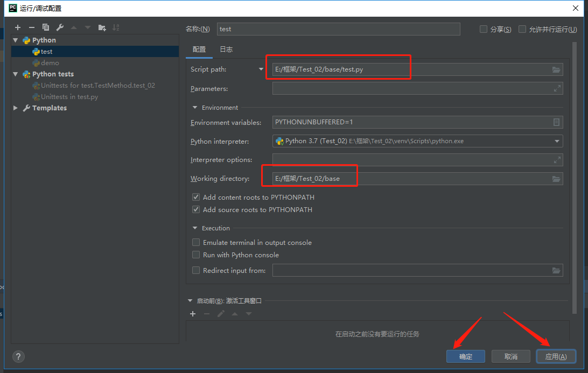This screenshot has height=373, width=588.
Task: Enable the 分享(S) share checkbox
Action: click(x=484, y=29)
